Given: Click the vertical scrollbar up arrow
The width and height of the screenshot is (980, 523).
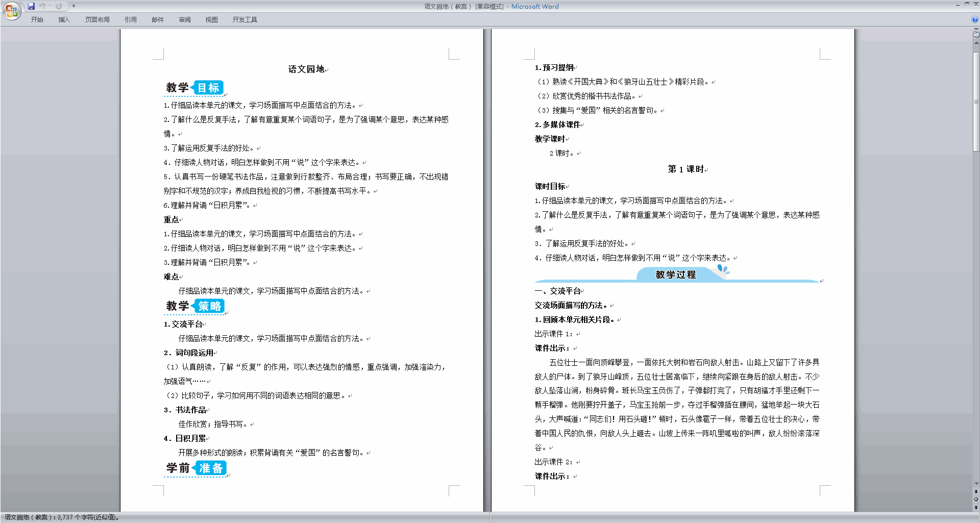Looking at the screenshot, I should tap(976, 43).
